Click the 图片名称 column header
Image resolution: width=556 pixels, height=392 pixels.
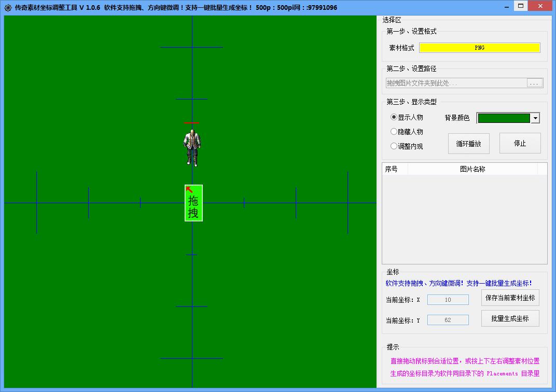click(472, 169)
